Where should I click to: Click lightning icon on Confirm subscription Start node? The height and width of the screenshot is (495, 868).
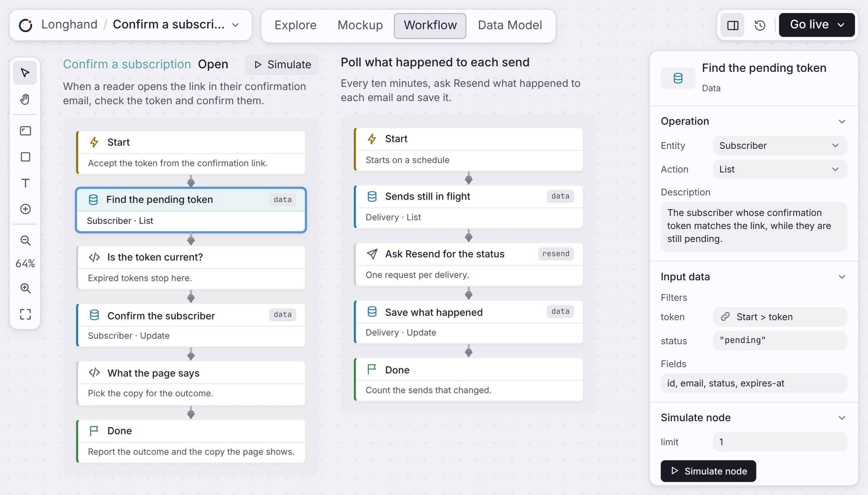click(94, 142)
